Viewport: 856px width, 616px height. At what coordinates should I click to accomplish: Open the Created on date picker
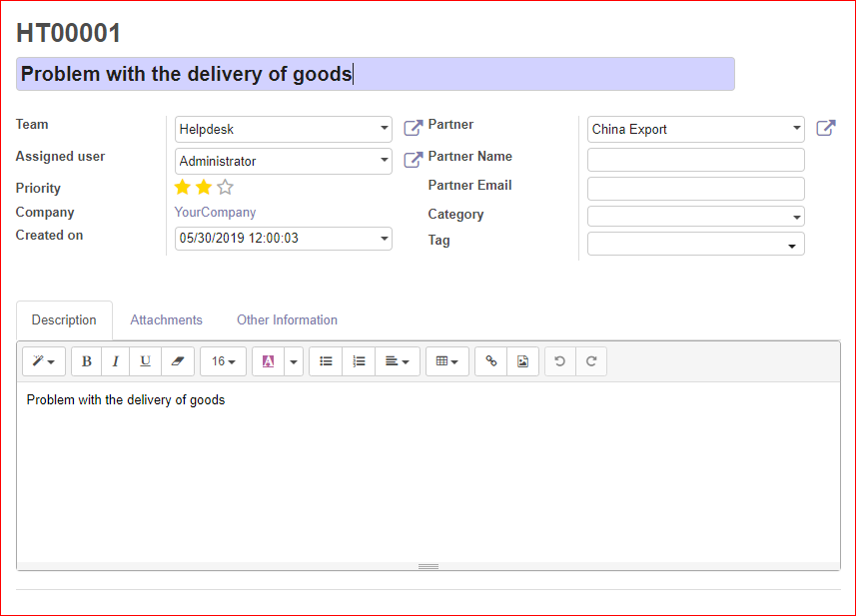click(284, 239)
